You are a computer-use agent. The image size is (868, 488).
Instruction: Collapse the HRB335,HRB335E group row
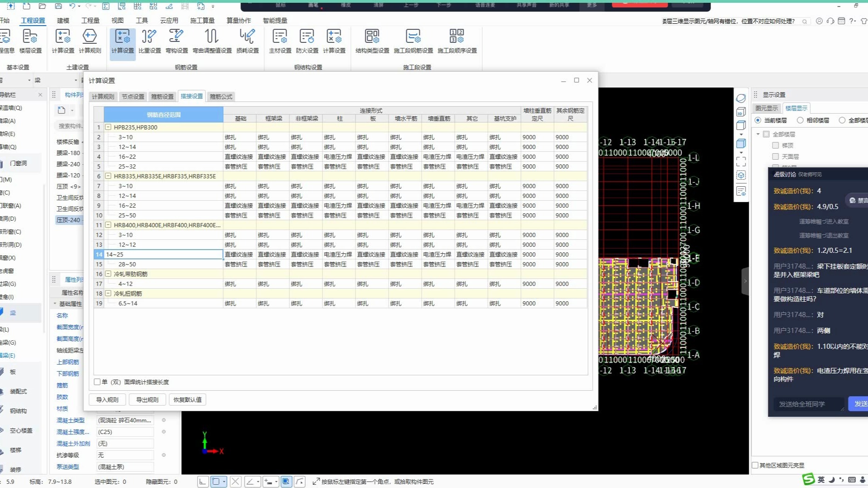point(108,176)
